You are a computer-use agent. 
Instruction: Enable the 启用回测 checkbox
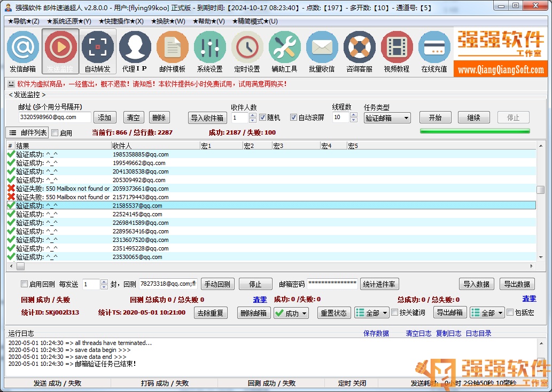(24, 284)
